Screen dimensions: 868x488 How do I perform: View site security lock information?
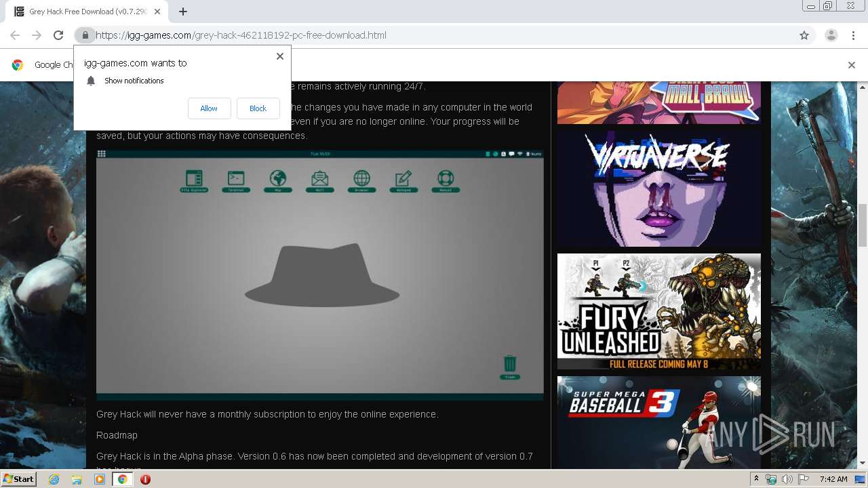click(85, 35)
